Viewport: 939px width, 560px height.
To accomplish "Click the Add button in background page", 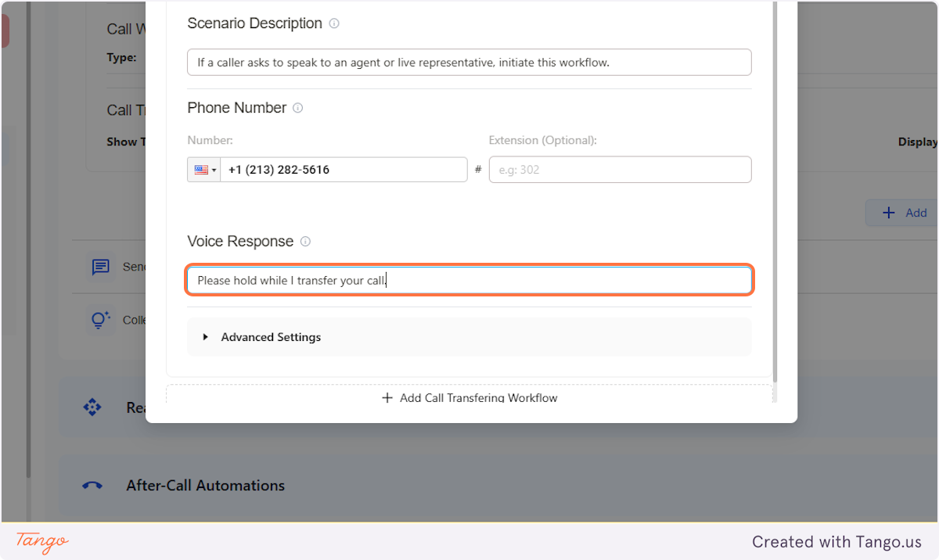I will (904, 213).
